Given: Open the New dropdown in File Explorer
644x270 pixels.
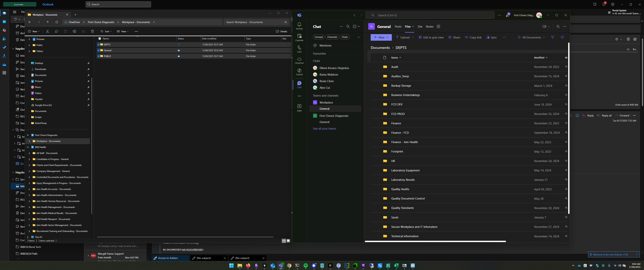Looking at the screenshot, I should 34,31.
